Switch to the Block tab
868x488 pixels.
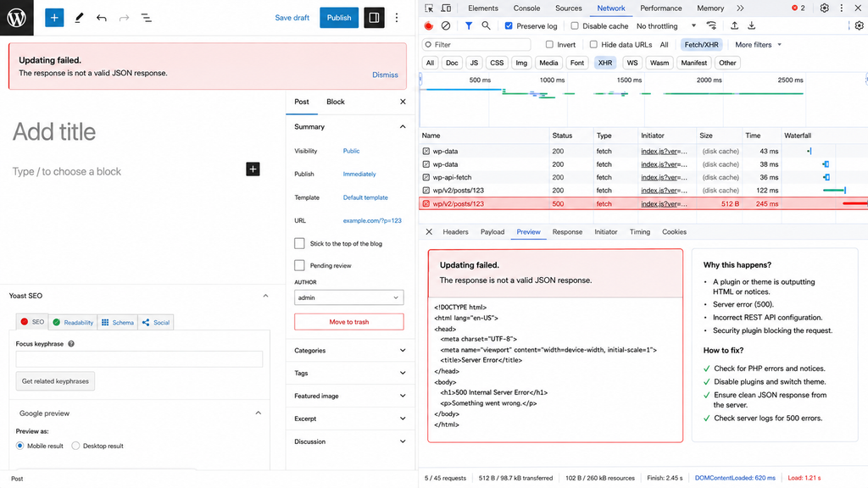coord(336,102)
